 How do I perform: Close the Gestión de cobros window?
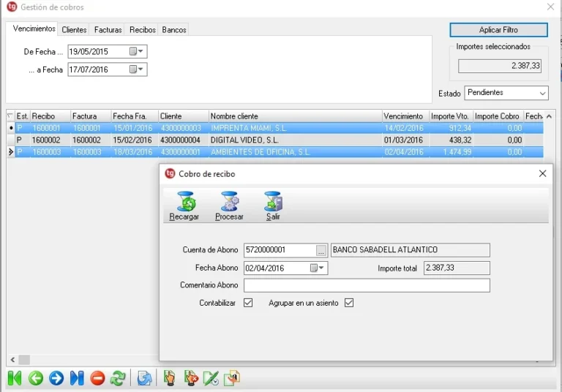[x=550, y=7]
